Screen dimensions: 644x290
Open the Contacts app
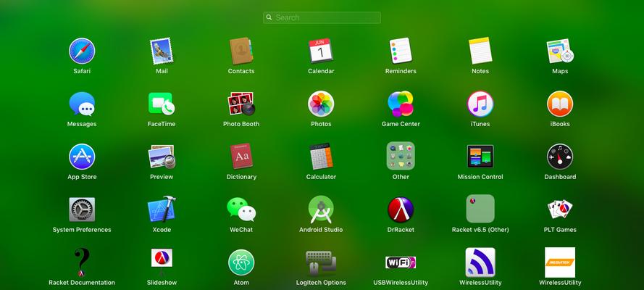tap(241, 51)
